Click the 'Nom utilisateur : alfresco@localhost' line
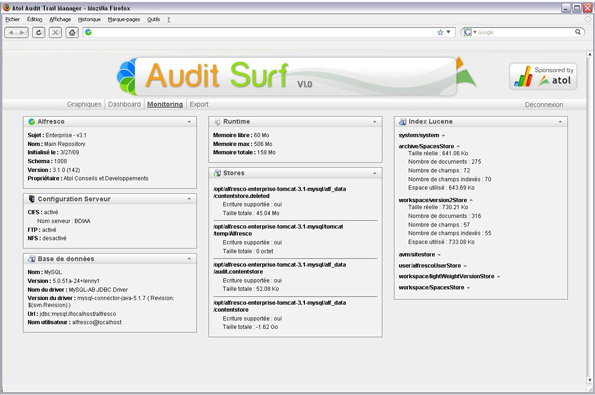Image resolution: width=595 pixels, height=395 pixels. (74, 323)
